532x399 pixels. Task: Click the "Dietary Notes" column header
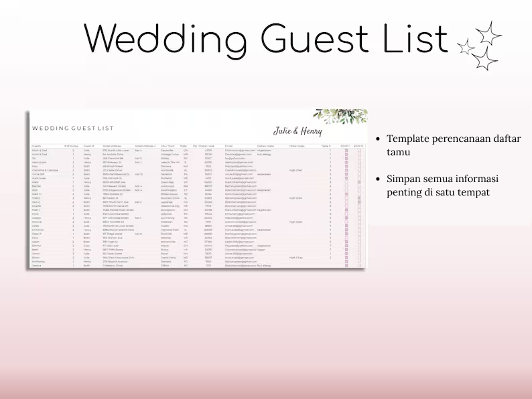[x=265, y=146]
